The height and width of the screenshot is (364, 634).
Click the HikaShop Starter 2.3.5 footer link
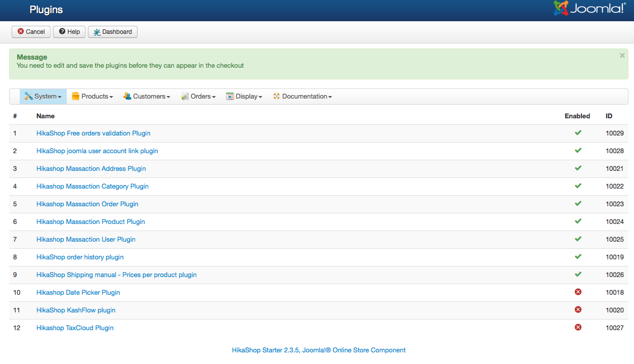pos(319,350)
